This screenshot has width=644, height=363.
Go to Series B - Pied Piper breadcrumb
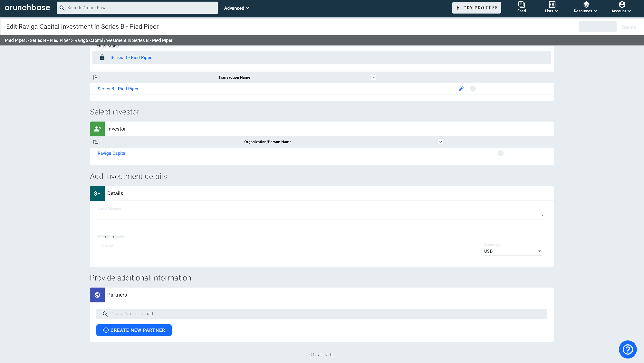click(50, 40)
